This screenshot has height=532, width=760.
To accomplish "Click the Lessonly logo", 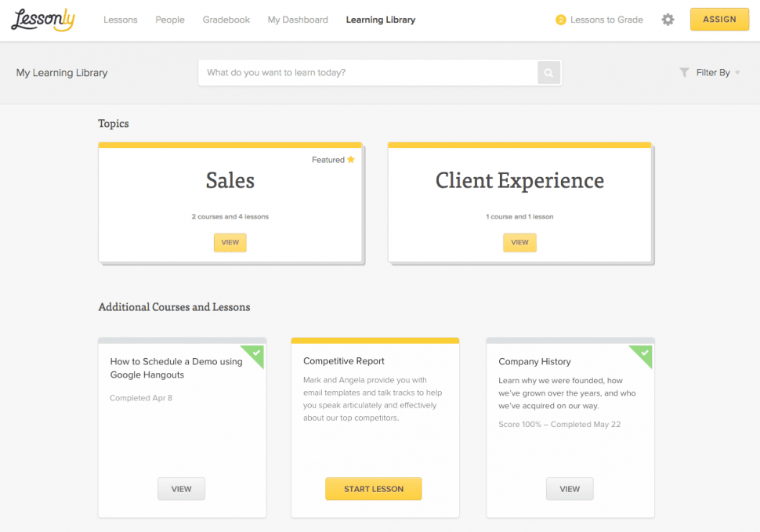I will [x=43, y=20].
